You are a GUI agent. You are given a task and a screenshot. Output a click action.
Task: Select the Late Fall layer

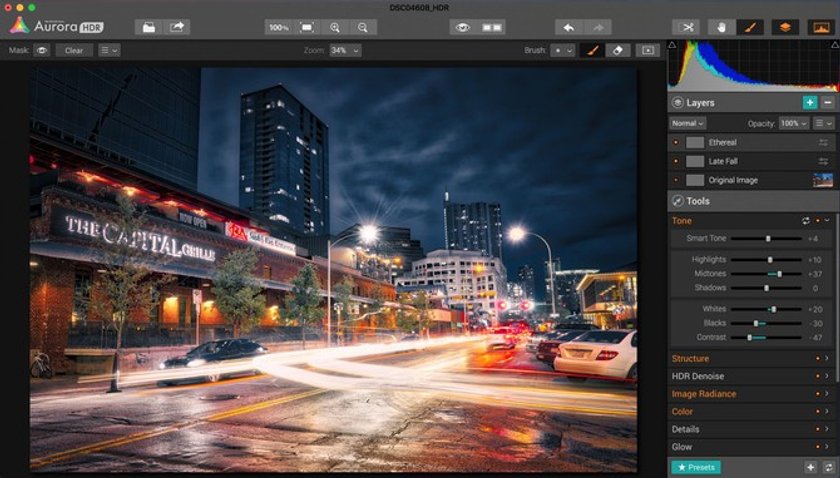(752, 161)
